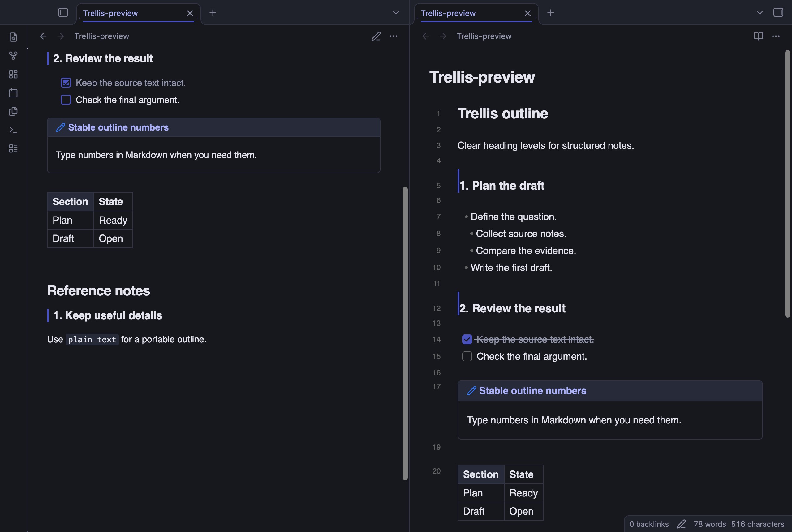Go back in right pane navigation
792x532 pixels.
(425, 36)
